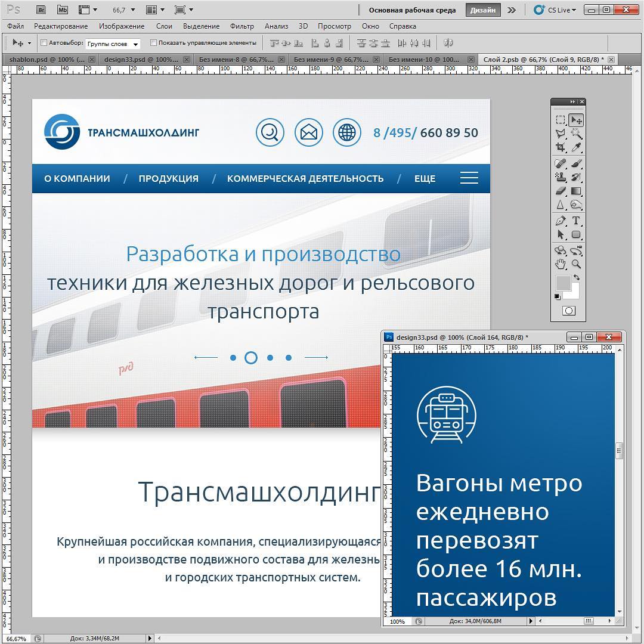The height and width of the screenshot is (644, 644).
Task: Click the white background color swatch
Action: [574, 293]
